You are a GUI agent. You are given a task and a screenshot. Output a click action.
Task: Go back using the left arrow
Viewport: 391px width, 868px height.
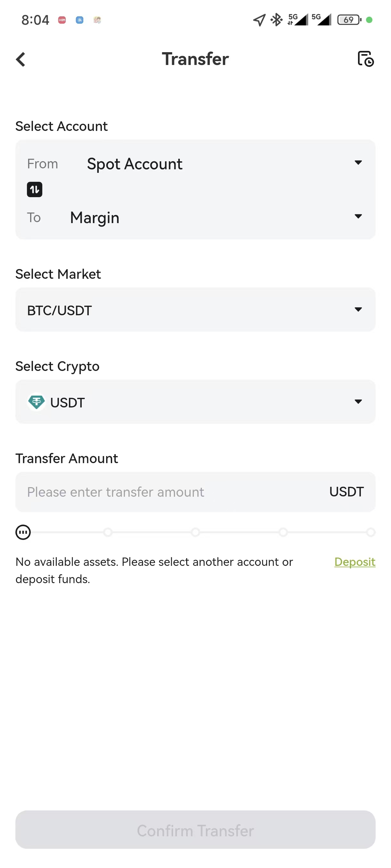[x=21, y=59]
